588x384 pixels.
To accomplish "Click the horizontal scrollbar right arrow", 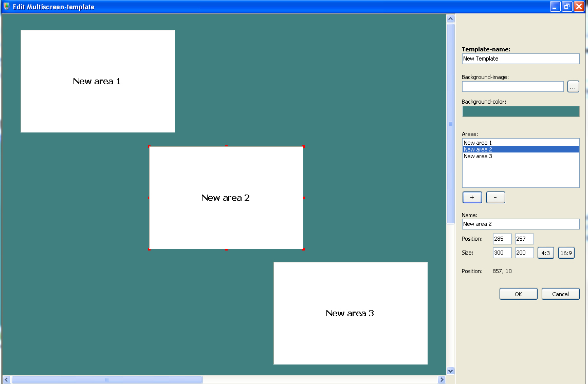I will tap(442, 380).
